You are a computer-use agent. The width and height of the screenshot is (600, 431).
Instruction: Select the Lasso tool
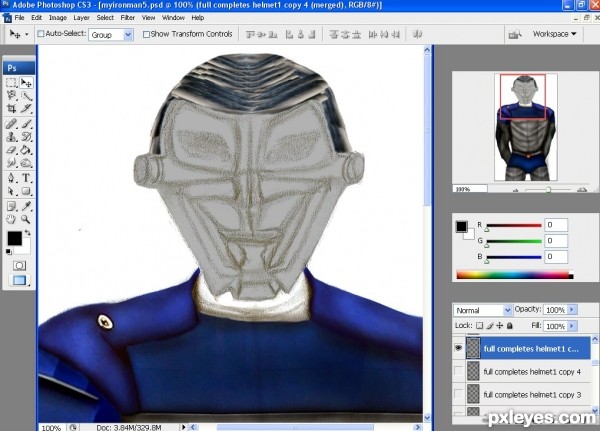point(11,95)
